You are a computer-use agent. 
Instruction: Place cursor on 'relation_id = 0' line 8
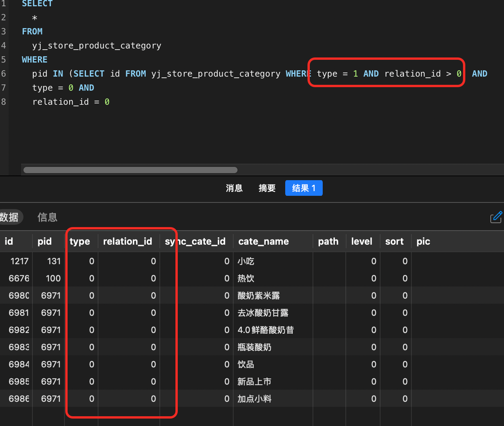point(71,102)
